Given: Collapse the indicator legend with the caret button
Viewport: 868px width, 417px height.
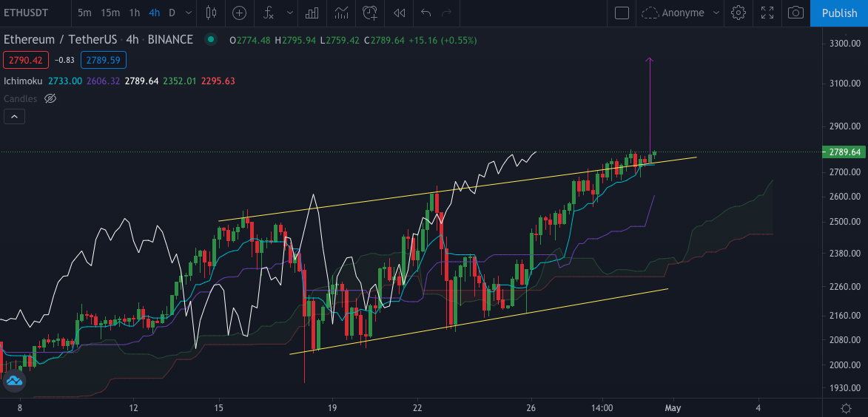Looking at the screenshot, I should pyautogui.click(x=14, y=116).
